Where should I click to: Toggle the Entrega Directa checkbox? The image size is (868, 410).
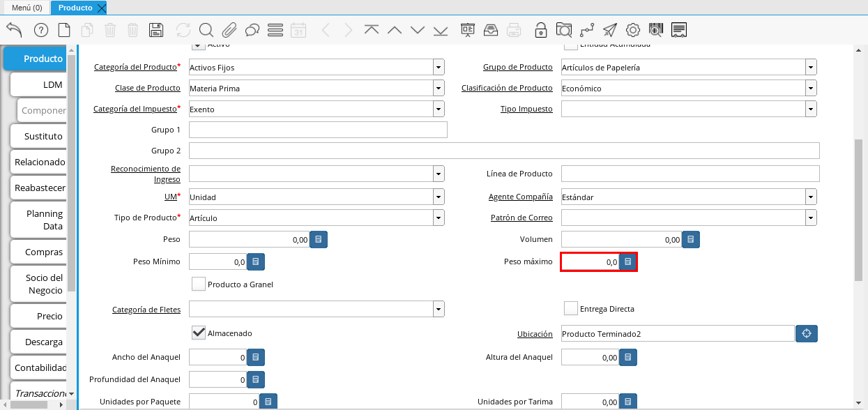[571, 308]
